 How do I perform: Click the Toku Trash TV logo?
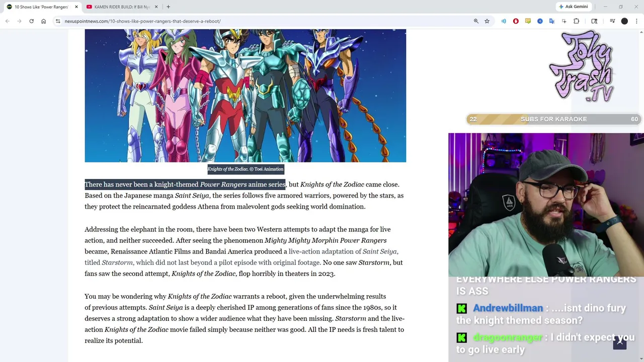582,66
